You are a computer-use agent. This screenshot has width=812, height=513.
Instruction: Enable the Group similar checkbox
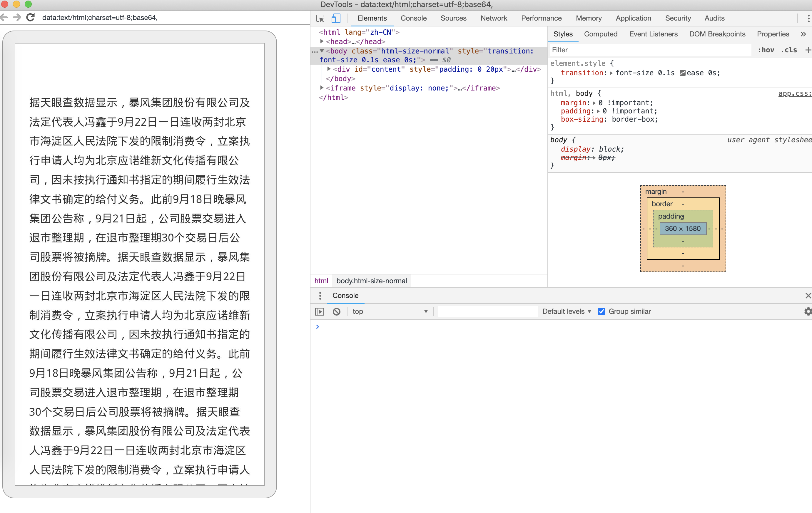click(602, 311)
